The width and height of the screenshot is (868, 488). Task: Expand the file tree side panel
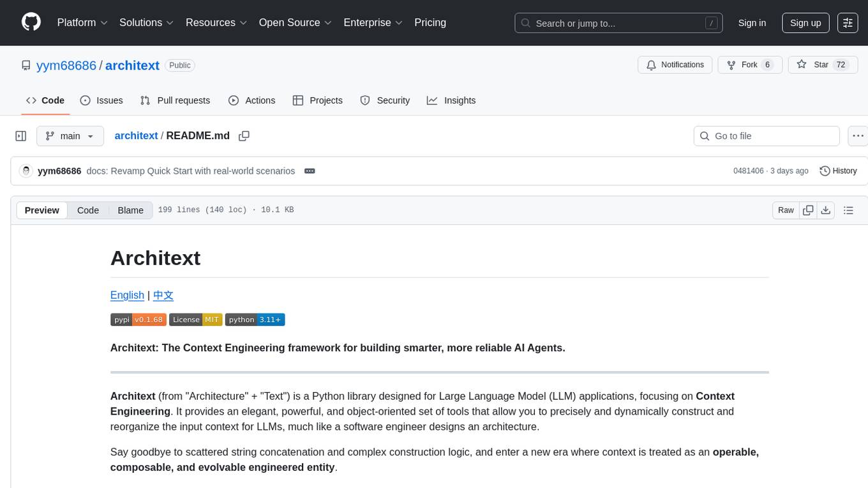click(x=21, y=136)
